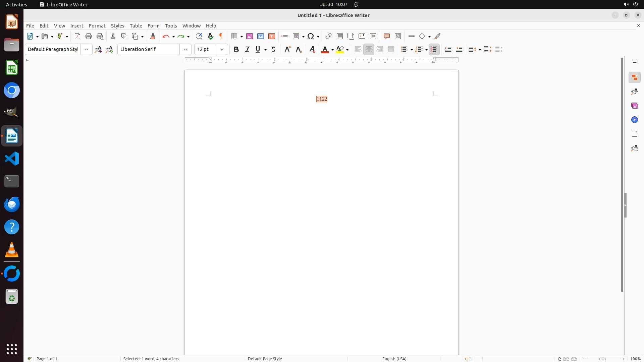Toggle formatting marks display
This screenshot has width=644, height=362.
coord(221,36)
